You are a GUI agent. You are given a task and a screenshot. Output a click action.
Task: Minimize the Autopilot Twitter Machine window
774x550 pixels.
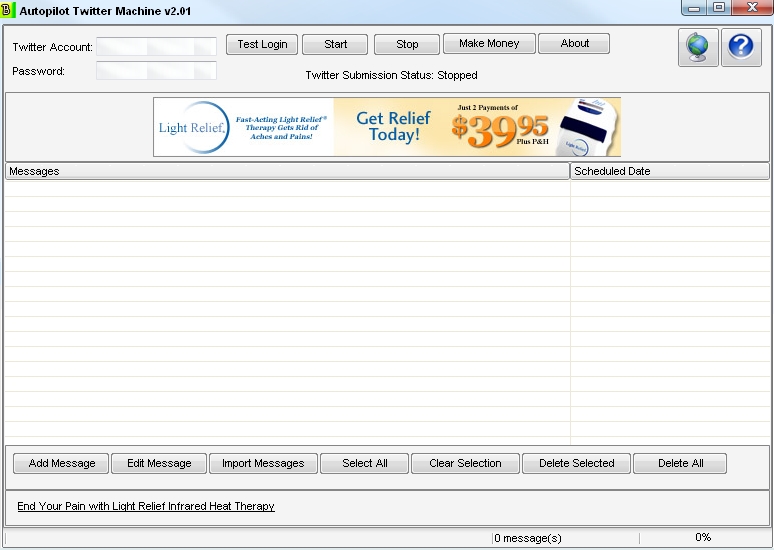coord(694,7)
